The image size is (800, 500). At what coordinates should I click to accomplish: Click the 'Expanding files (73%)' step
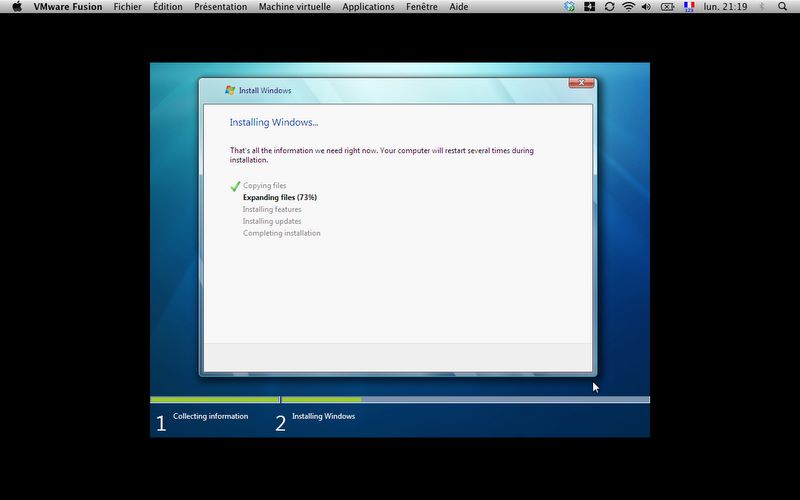[x=280, y=197]
